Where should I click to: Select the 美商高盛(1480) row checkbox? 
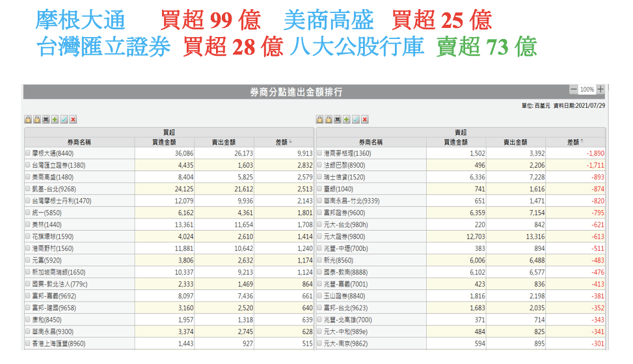(28, 177)
